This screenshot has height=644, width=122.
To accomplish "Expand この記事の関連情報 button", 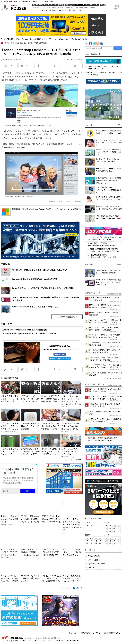I will point(67,317).
